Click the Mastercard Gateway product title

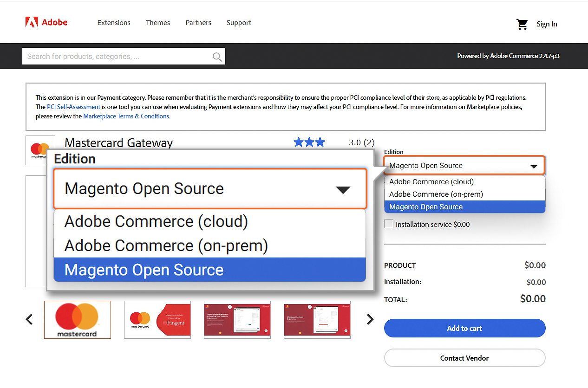(x=119, y=142)
